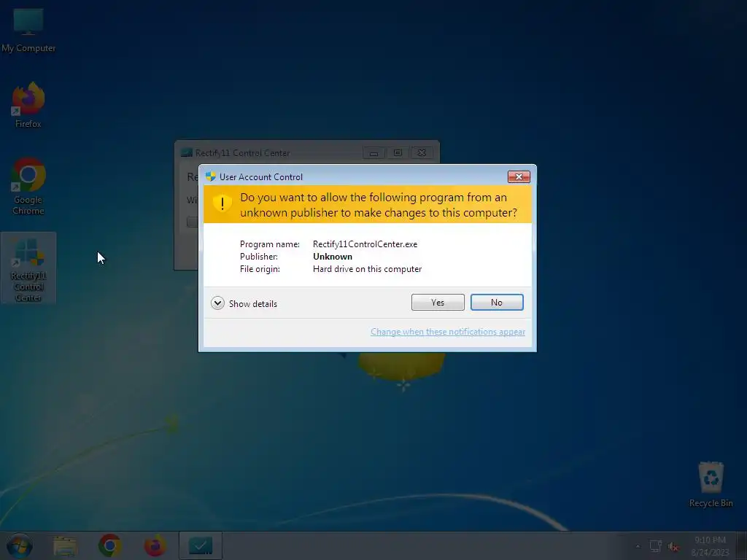Expand Show details chevron
The width and height of the screenshot is (747, 560).
217,303
